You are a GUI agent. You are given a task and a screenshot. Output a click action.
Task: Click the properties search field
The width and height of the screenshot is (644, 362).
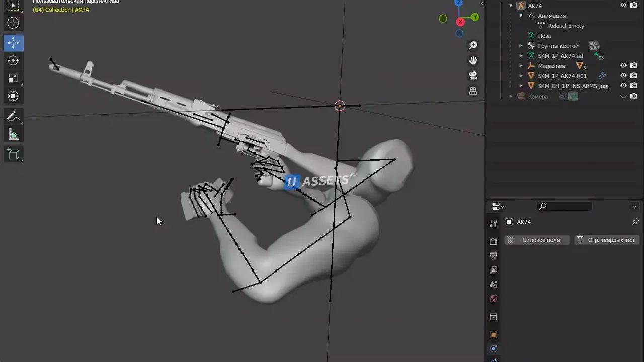(x=565, y=206)
